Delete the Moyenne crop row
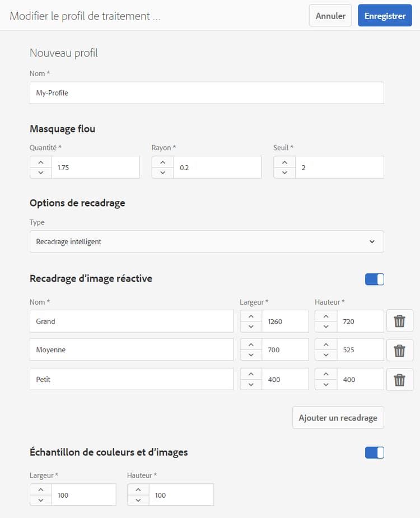Image resolution: width=420 pixels, height=518 pixels. (x=399, y=350)
